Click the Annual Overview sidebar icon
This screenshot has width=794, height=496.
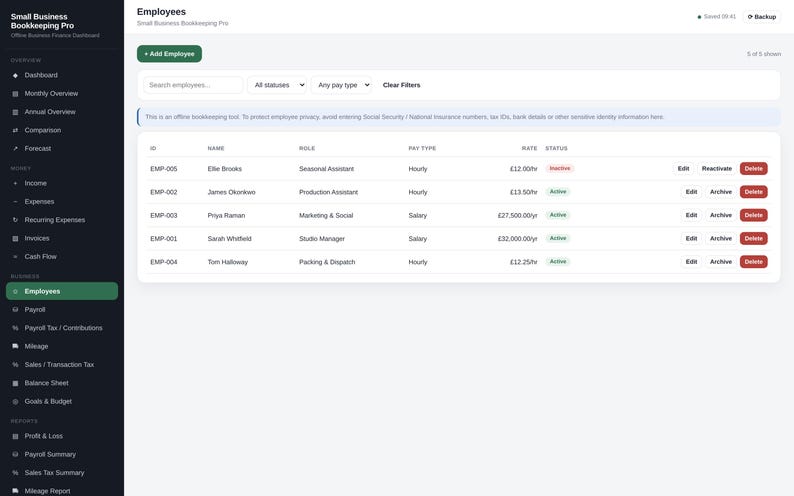click(15, 112)
